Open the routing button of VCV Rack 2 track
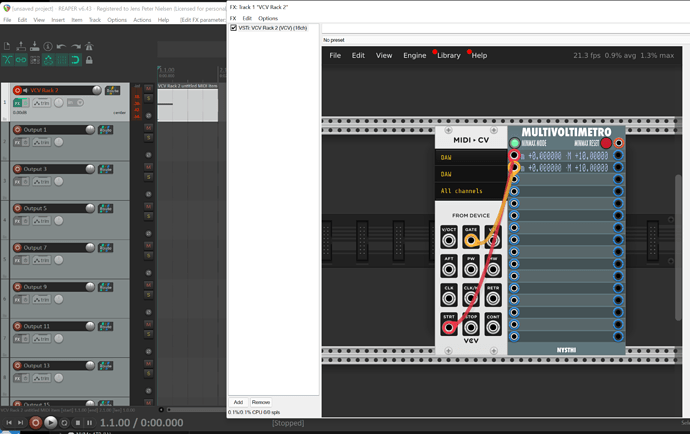Viewport: 690px width, 434px height. tap(112, 91)
